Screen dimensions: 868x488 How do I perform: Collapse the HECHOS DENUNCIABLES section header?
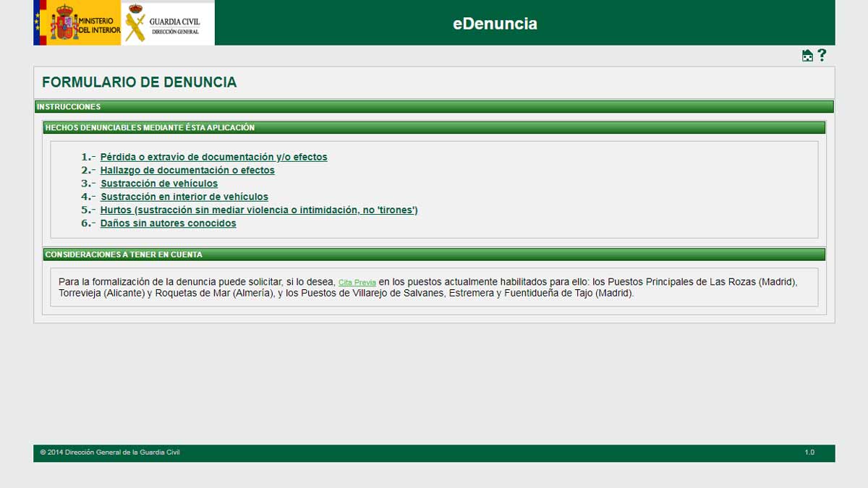pyautogui.click(x=434, y=128)
